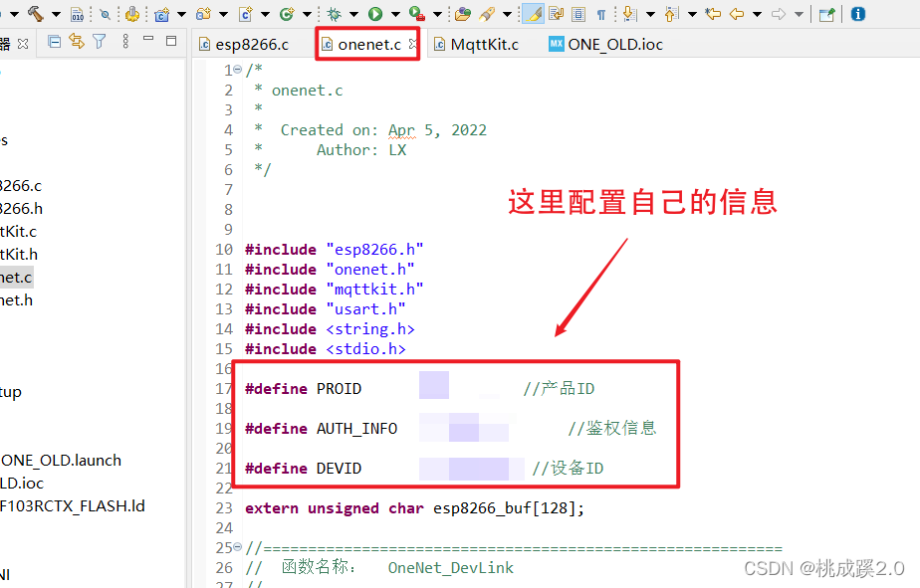This screenshot has width=920, height=588.
Task: Open the dropdown next to New Source Folder
Action: coord(224,14)
